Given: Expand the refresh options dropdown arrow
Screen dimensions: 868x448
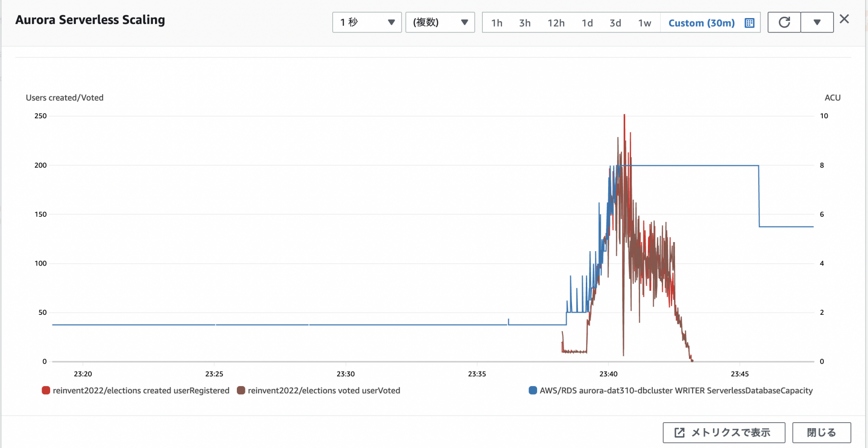Looking at the screenshot, I should (817, 23).
